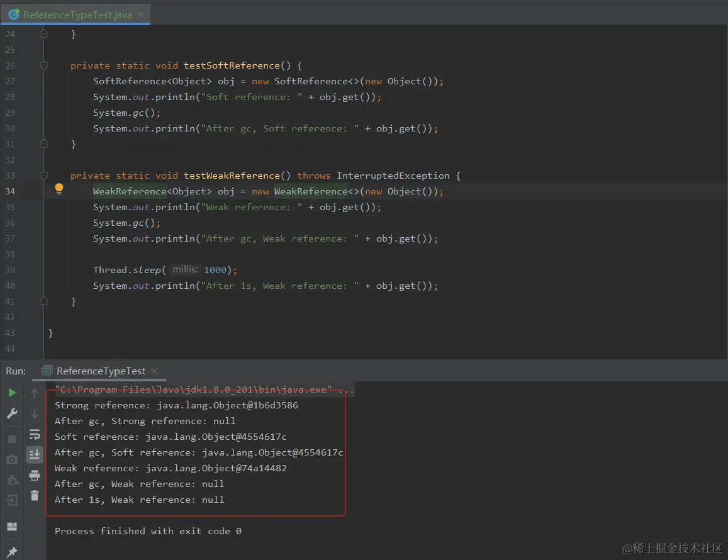728x560 pixels.
Task: Click the Restore Layout icon
Action: [x=12, y=527]
